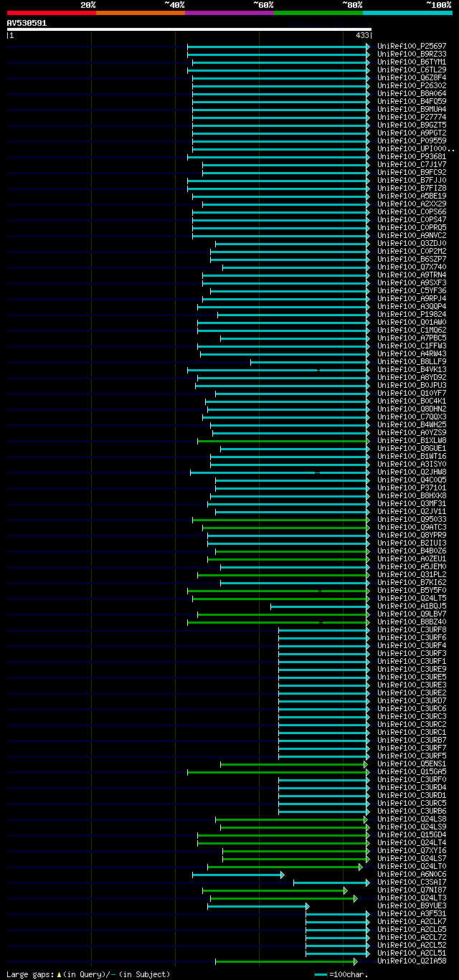The image size is (459, 980).
Task: Select the UniRef100_Q24LT0 label
Action: click(412, 866)
